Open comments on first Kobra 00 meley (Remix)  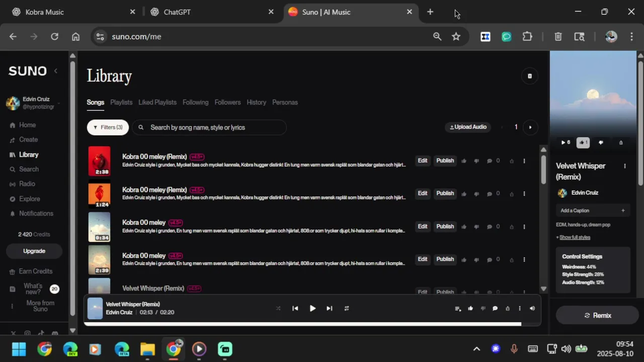490,161
